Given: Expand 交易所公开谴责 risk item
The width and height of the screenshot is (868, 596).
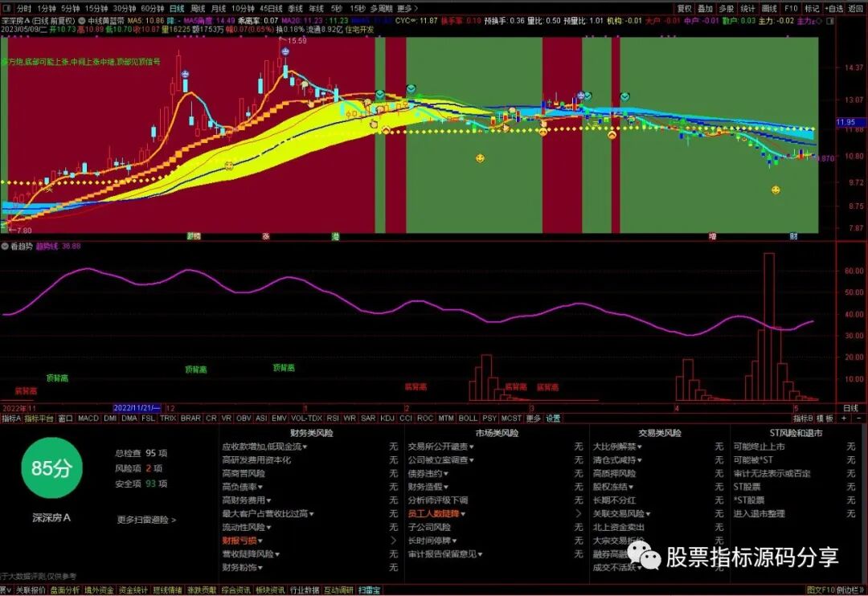Looking at the screenshot, I should coord(440,447).
